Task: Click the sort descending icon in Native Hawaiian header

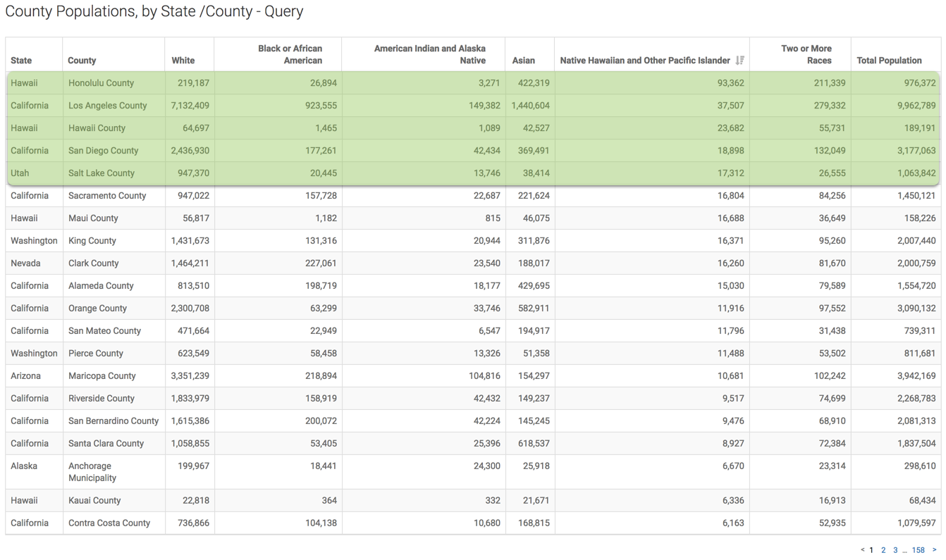Action: click(739, 61)
